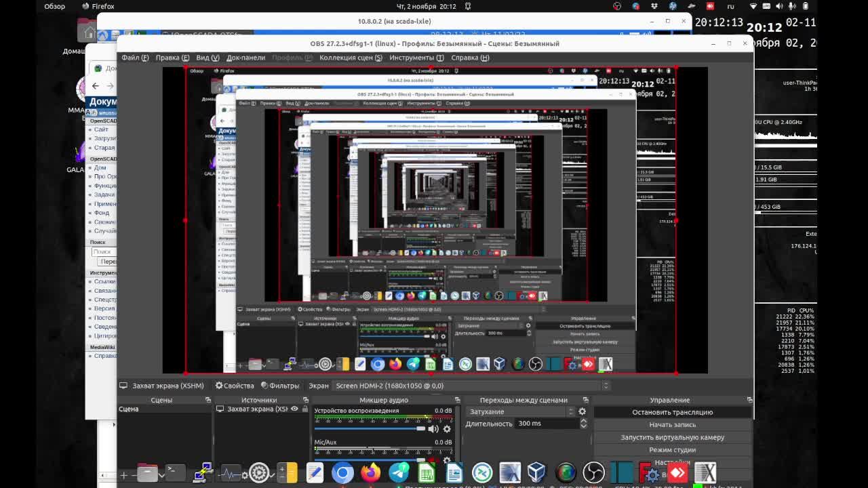
Task: Click Начать запись button
Action: (x=672, y=425)
